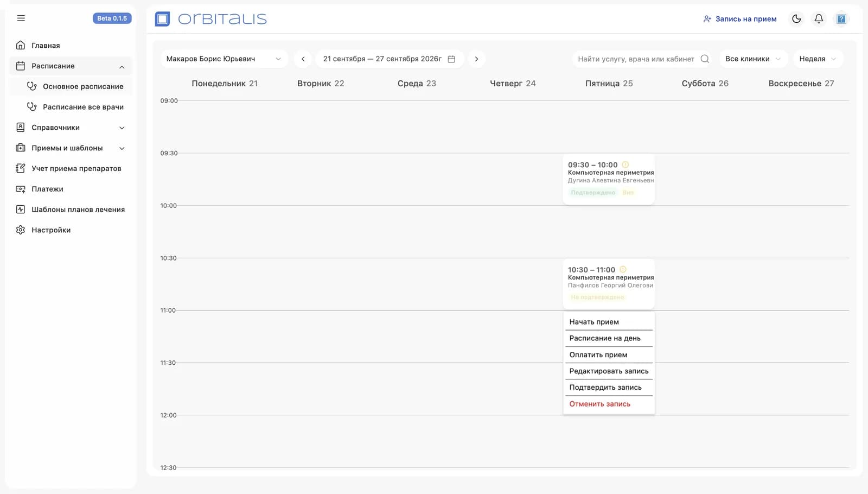The height and width of the screenshot is (494, 868).
Task: Open Учет приема препаратов section
Action: tap(71, 168)
